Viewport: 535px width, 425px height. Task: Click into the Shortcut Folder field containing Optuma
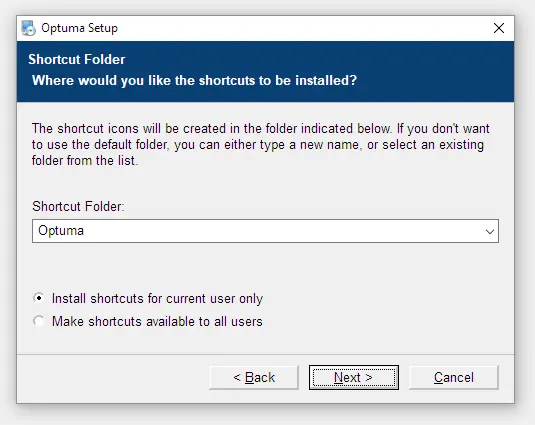click(265, 231)
